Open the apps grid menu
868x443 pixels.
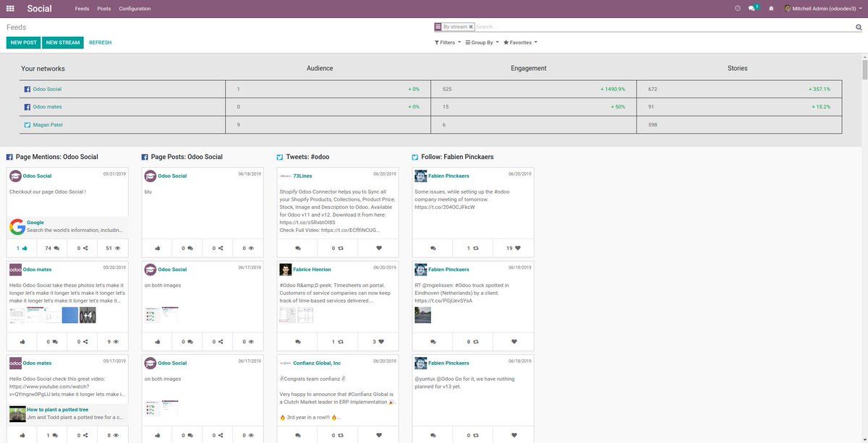(x=10, y=9)
